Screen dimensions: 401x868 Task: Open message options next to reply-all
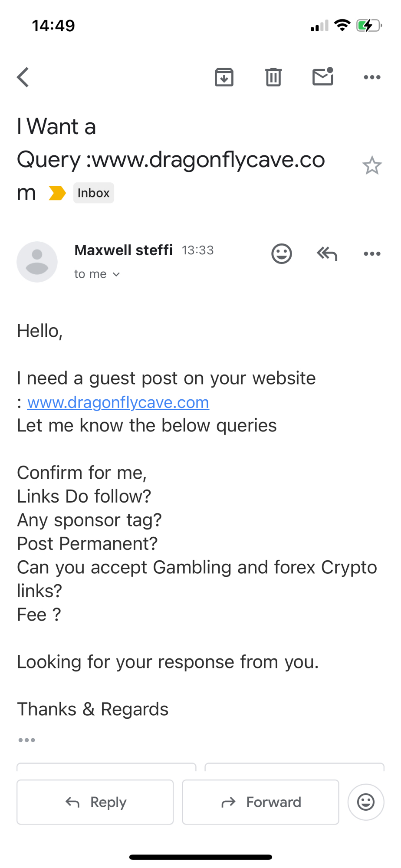click(372, 253)
